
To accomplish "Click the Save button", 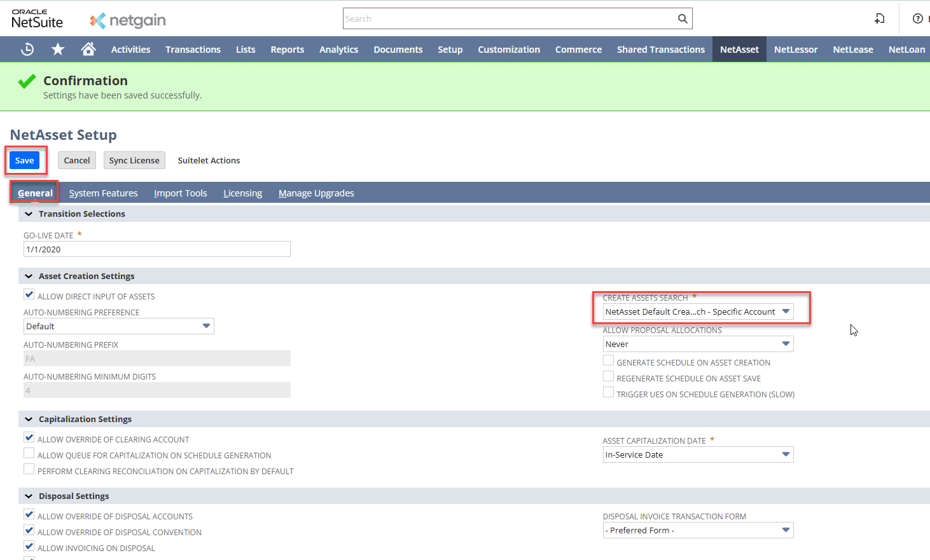I will point(25,160).
